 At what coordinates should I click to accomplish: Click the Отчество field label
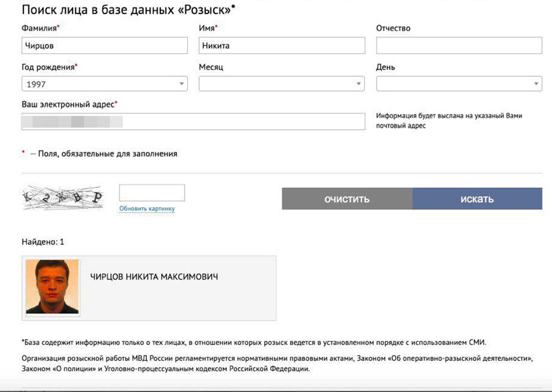pos(393,28)
